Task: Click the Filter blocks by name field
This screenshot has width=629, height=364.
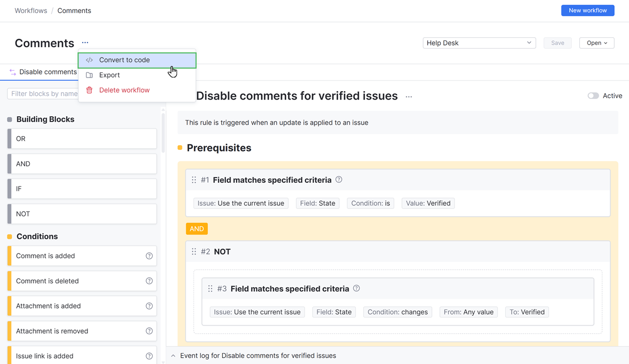Action: pos(43,94)
